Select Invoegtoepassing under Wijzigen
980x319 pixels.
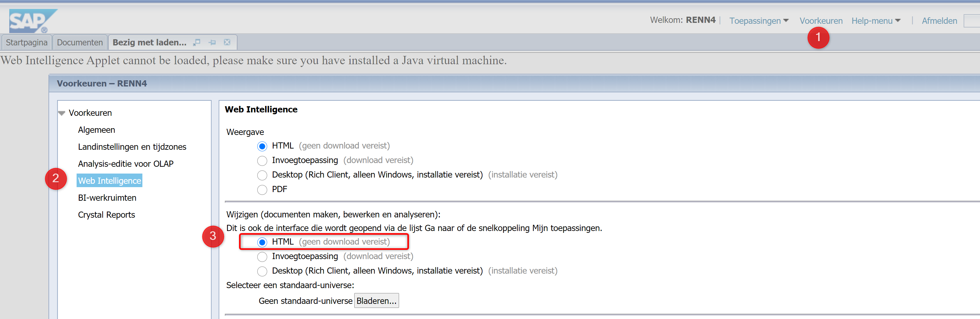(x=262, y=257)
